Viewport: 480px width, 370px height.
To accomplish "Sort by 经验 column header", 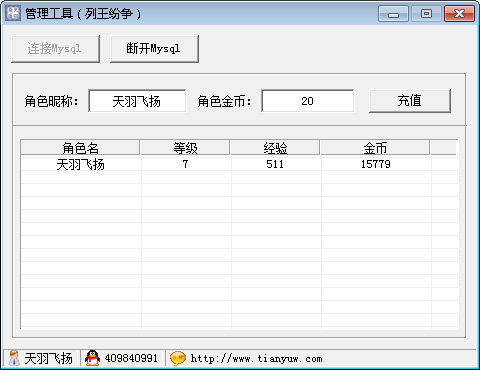I will [x=275, y=148].
